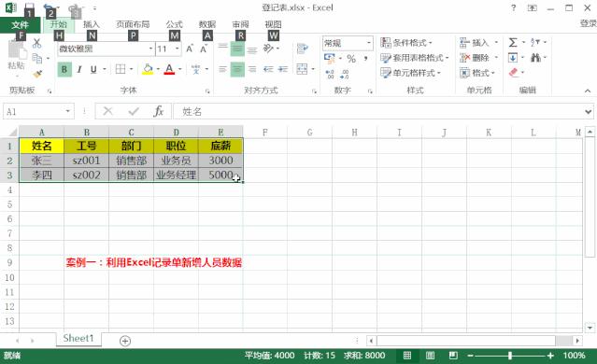Image resolution: width=597 pixels, height=364 pixels.
Task: Open the font name dropdown 微软雅黑
Action: [x=151, y=49]
